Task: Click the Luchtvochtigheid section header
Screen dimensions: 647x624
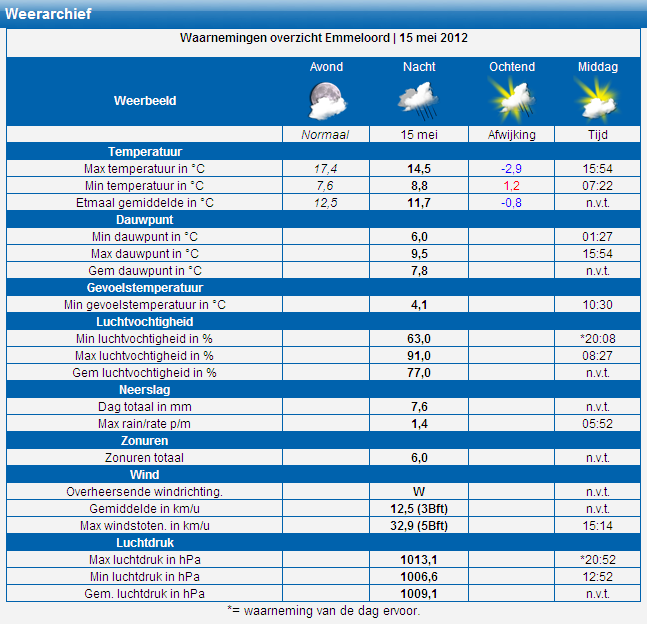Action: [x=145, y=322]
